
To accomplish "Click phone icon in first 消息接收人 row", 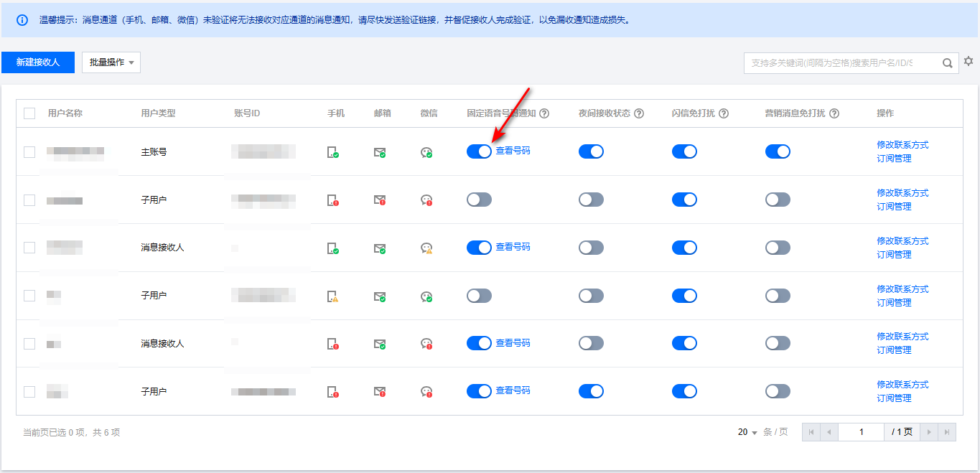I will pyautogui.click(x=332, y=248).
